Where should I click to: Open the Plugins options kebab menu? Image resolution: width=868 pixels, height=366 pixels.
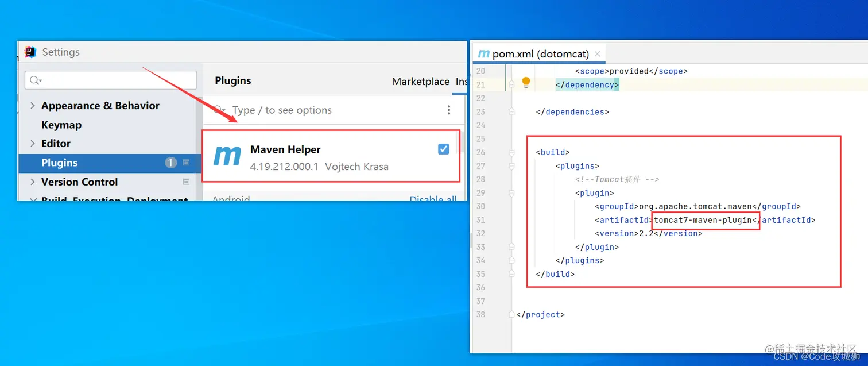pos(448,110)
